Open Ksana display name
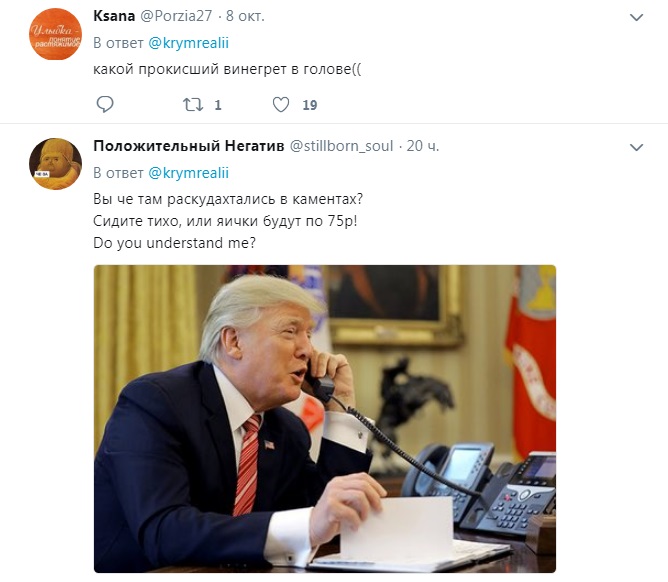Screen dimensions: 668x582 coord(114,16)
